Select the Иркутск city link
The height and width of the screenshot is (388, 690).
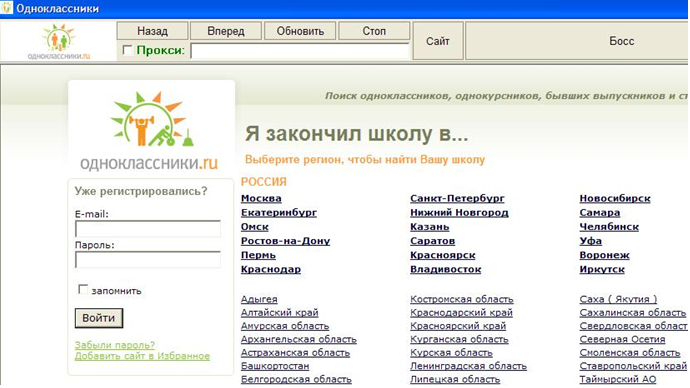pos(602,269)
